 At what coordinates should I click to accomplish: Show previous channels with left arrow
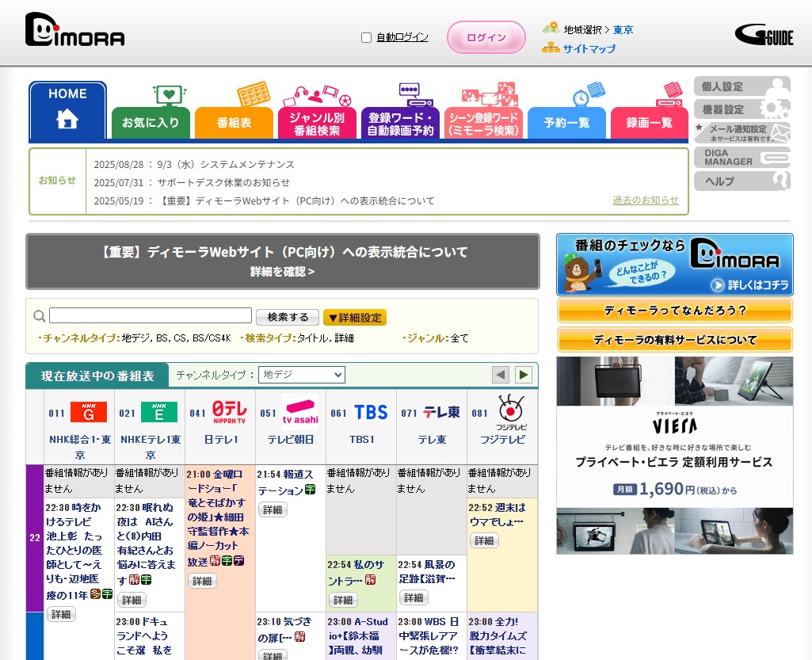(500, 375)
